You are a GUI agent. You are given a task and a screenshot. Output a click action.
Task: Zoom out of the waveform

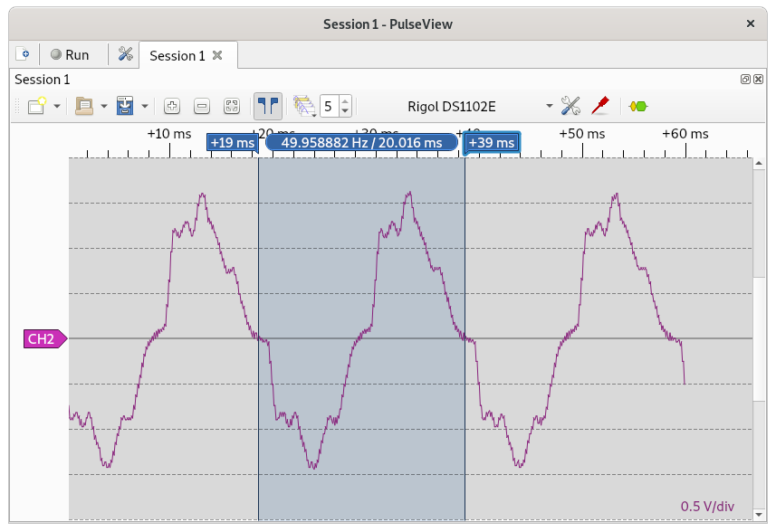click(202, 106)
